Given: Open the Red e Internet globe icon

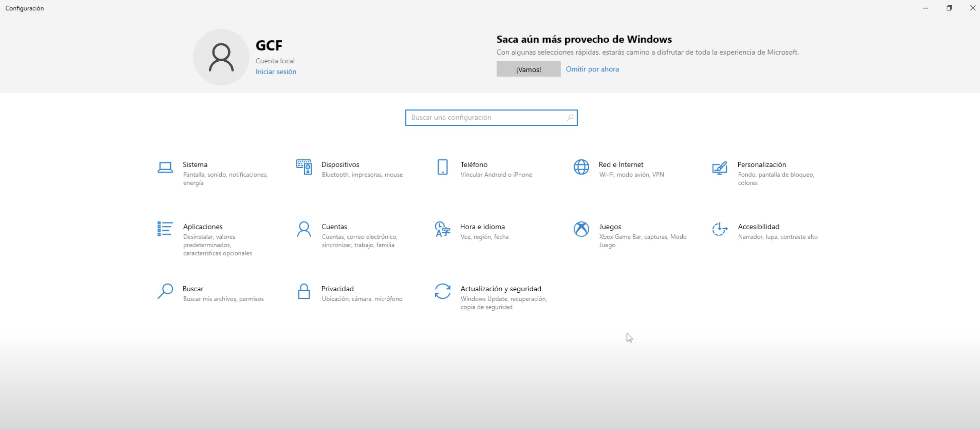Looking at the screenshot, I should (581, 167).
